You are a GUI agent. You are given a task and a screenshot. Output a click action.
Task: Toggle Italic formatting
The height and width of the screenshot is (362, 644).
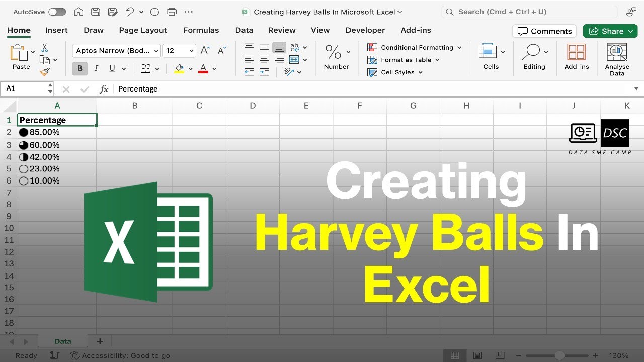point(96,69)
